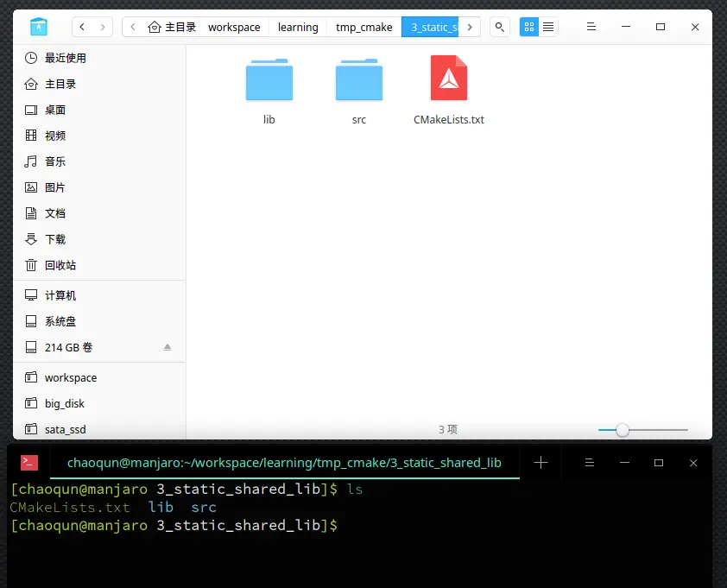Viewport: 727px width, 588px height.
Task: Open workspace bookmark in the sidebar
Action: [99, 377]
